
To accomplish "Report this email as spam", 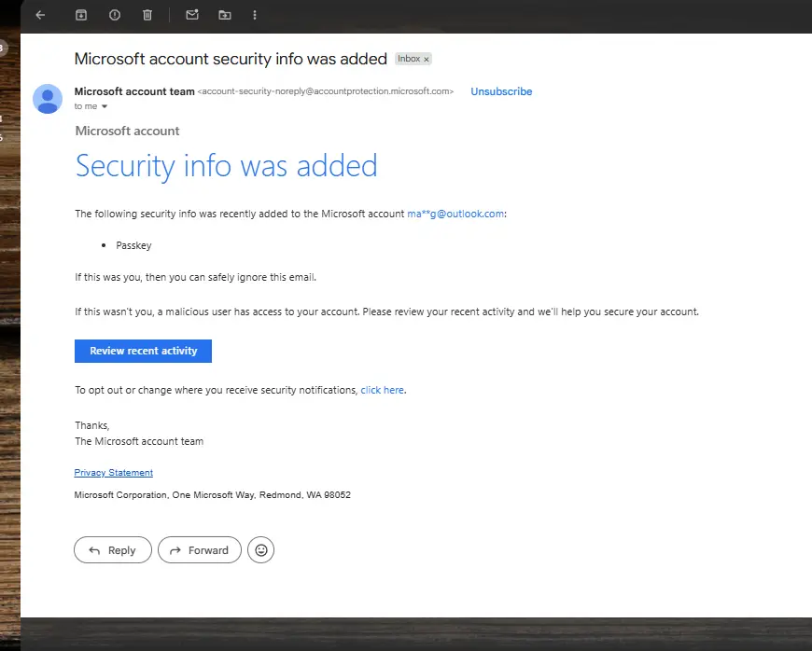I will (x=115, y=15).
